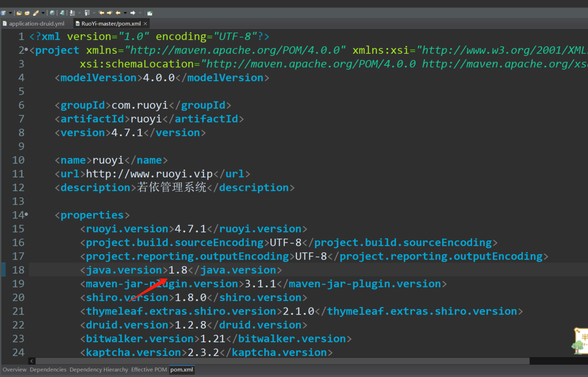Click the version value 4.7.1 on line 8
The height and width of the screenshot is (377, 588).
[x=127, y=133]
